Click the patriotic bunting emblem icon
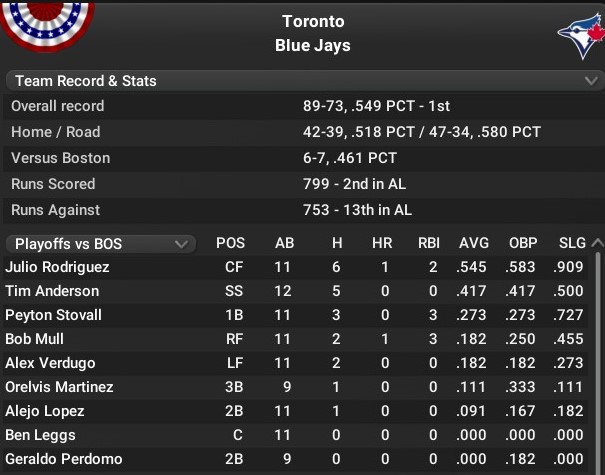This screenshot has height=475, width=605. (46, 24)
